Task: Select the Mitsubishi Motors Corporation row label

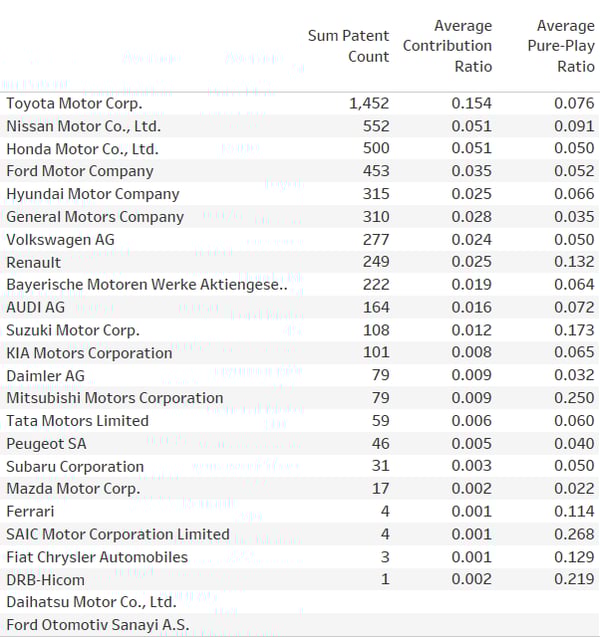Action: (x=115, y=398)
